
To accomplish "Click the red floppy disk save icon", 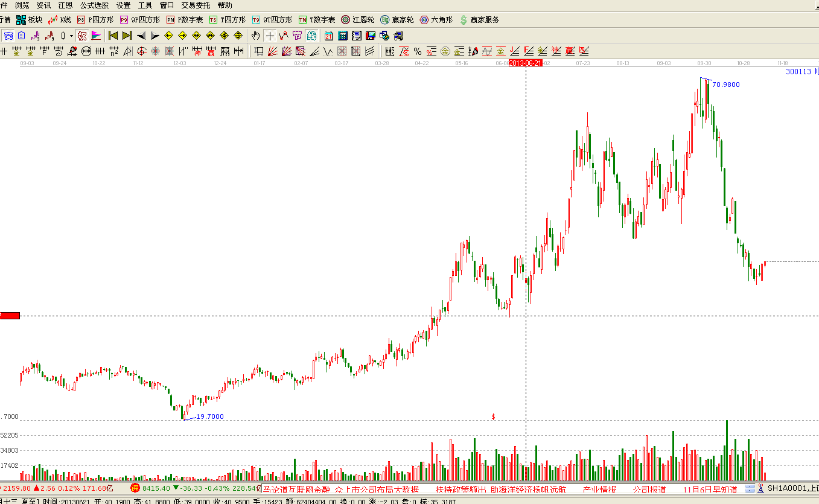I will tap(370, 36).
